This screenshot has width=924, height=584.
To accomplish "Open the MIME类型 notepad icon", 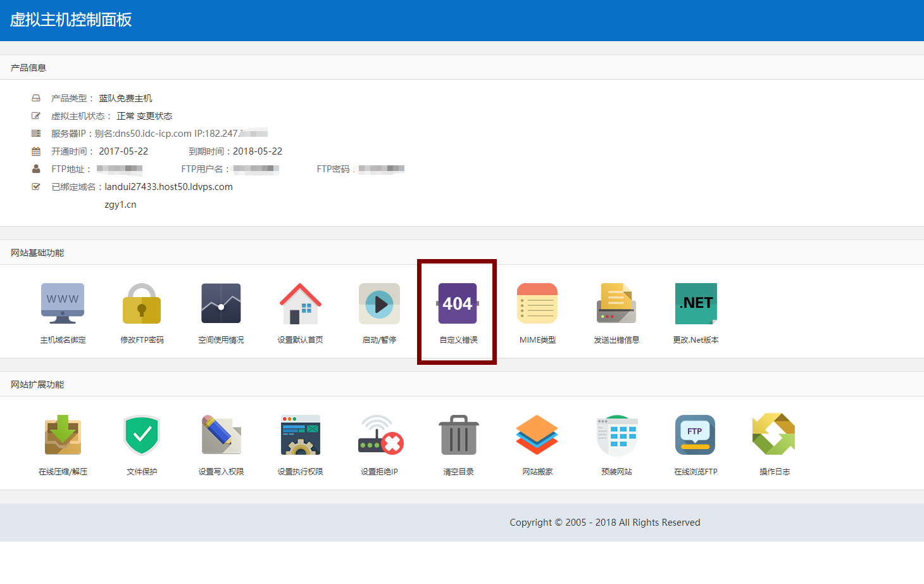I will click(537, 303).
